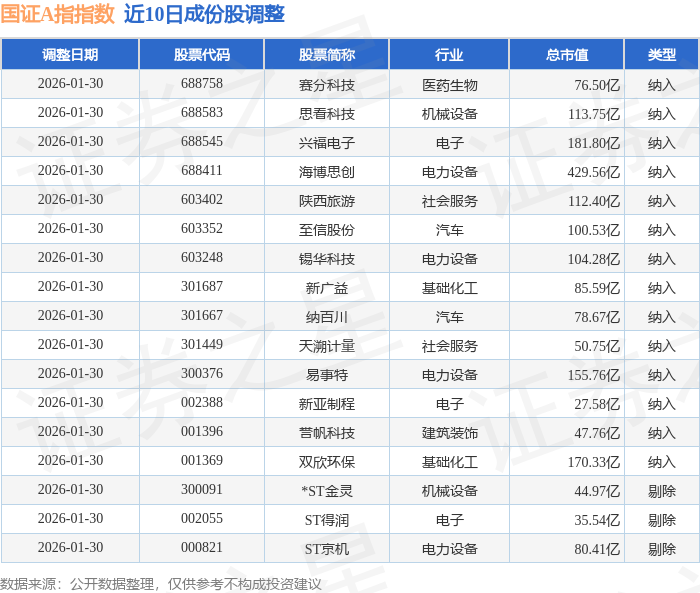This screenshot has width=700, height=593.
Task: Select stock name 纳百川
Action: click(x=327, y=317)
